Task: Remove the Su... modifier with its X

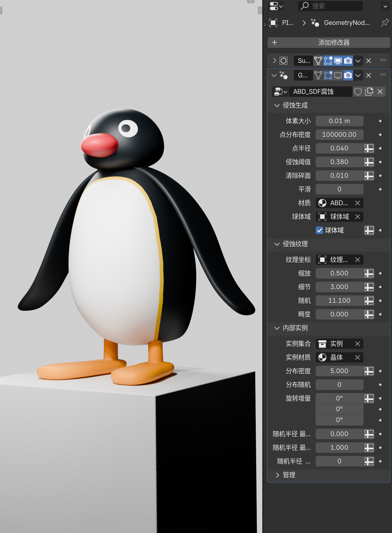Action: (369, 61)
